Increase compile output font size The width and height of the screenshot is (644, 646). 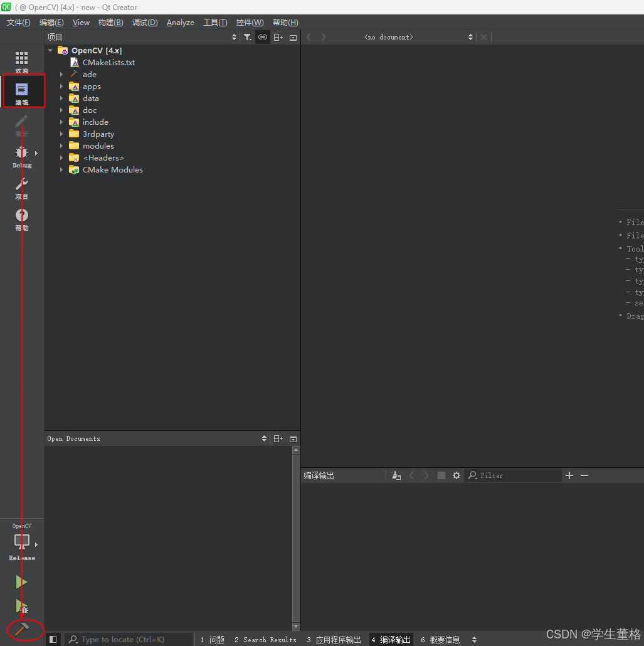pyautogui.click(x=569, y=475)
